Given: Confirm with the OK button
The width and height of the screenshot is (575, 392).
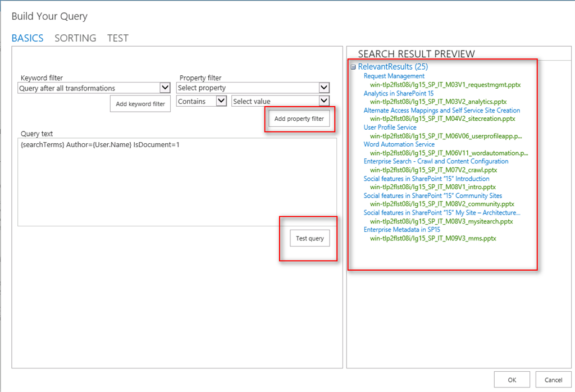Looking at the screenshot, I should [x=512, y=380].
